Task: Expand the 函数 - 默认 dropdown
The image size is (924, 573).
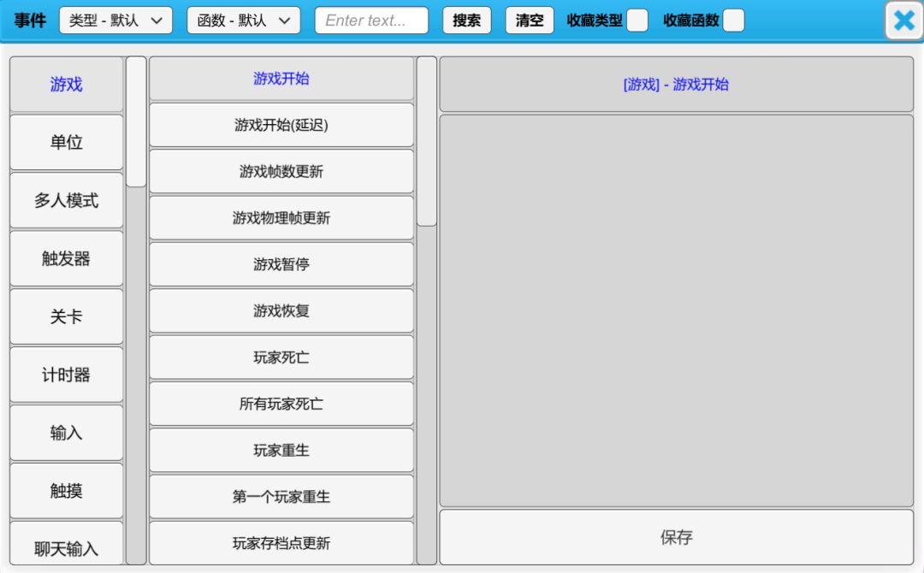Action: pyautogui.click(x=243, y=21)
